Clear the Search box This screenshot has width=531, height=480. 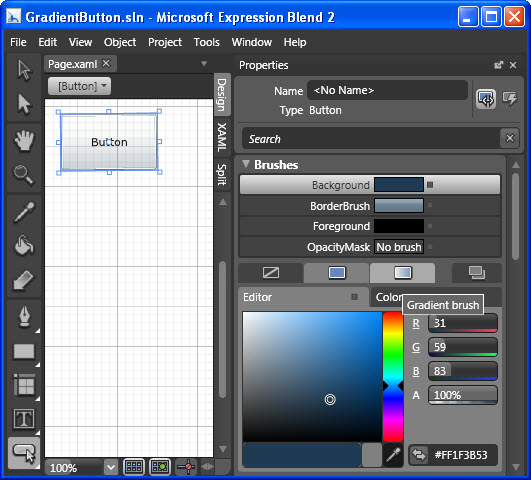pos(510,138)
